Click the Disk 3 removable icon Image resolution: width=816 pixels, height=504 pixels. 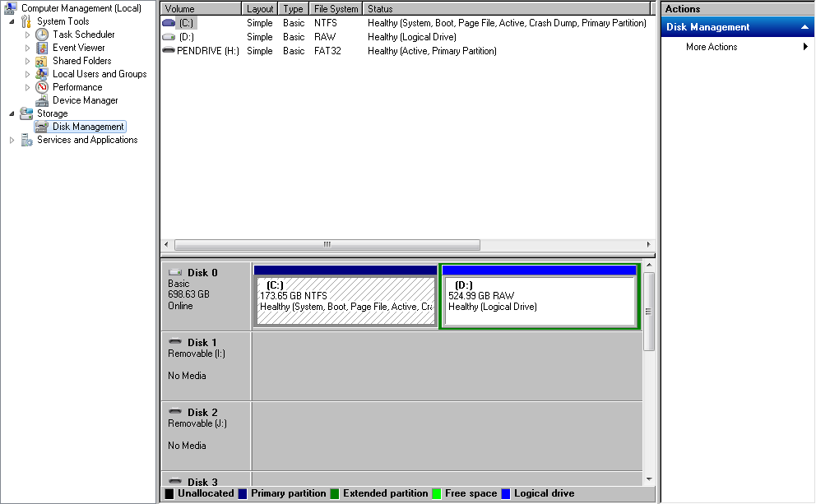(x=175, y=481)
